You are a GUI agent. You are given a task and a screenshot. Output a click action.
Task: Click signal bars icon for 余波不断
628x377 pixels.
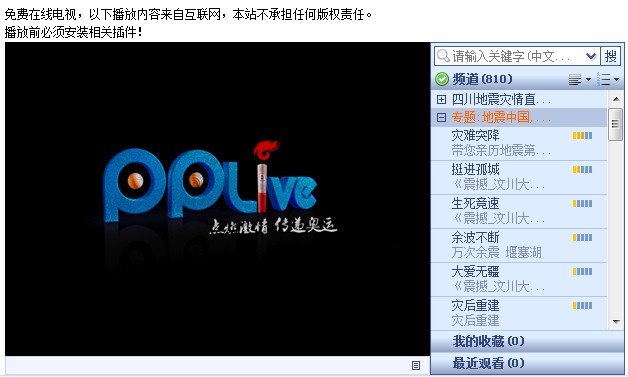pyautogui.click(x=582, y=238)
